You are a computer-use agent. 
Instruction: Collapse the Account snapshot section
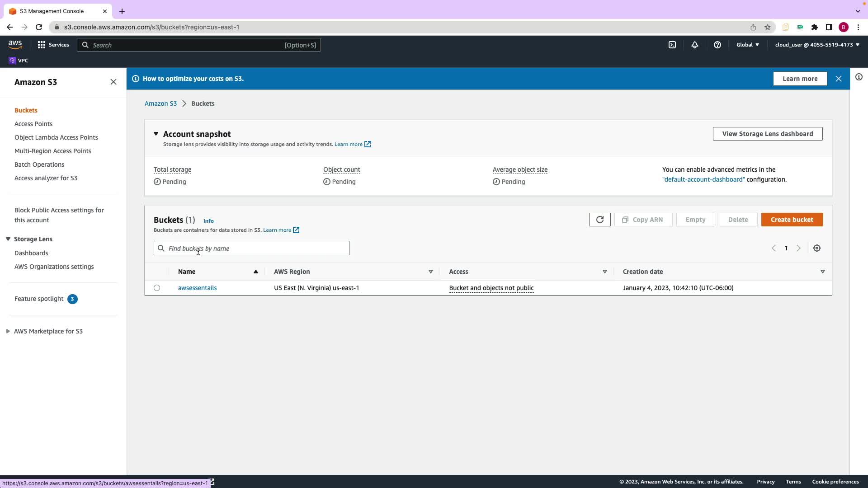click(x=156, y=134)
